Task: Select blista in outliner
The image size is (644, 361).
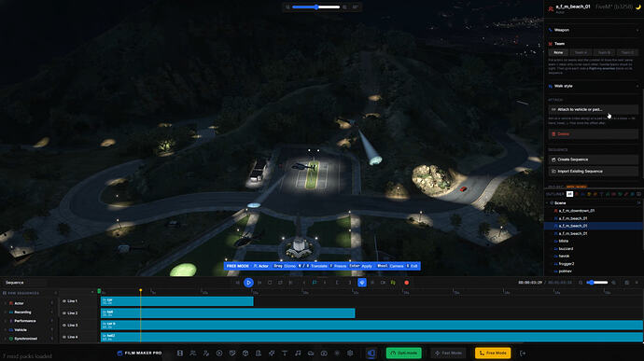Action: (564, 241)
